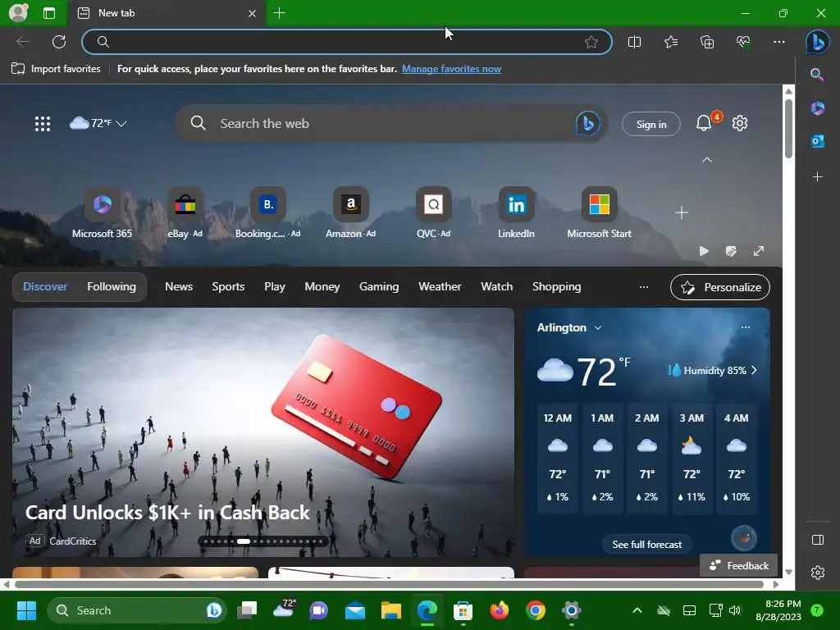The image size is (840, 630).
Task: Click See full forecast
Action: 646,545
